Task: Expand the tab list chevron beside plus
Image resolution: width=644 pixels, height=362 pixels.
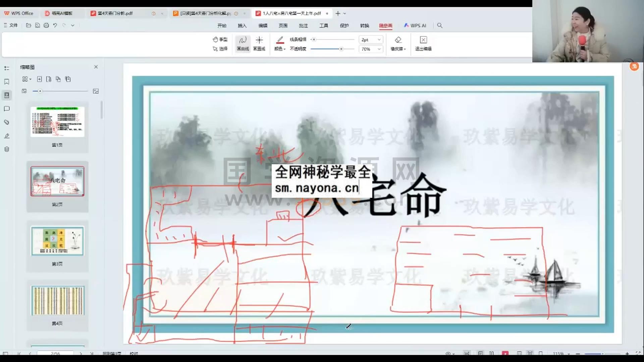Action: click(x=345, y=13)
